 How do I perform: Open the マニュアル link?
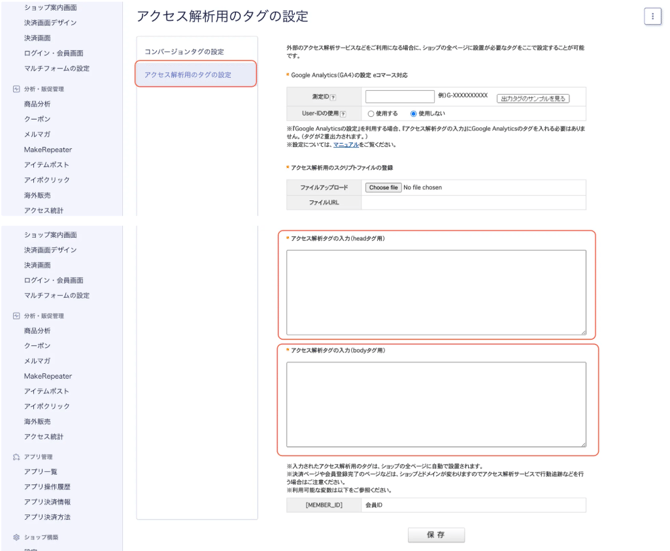(346, 145)
